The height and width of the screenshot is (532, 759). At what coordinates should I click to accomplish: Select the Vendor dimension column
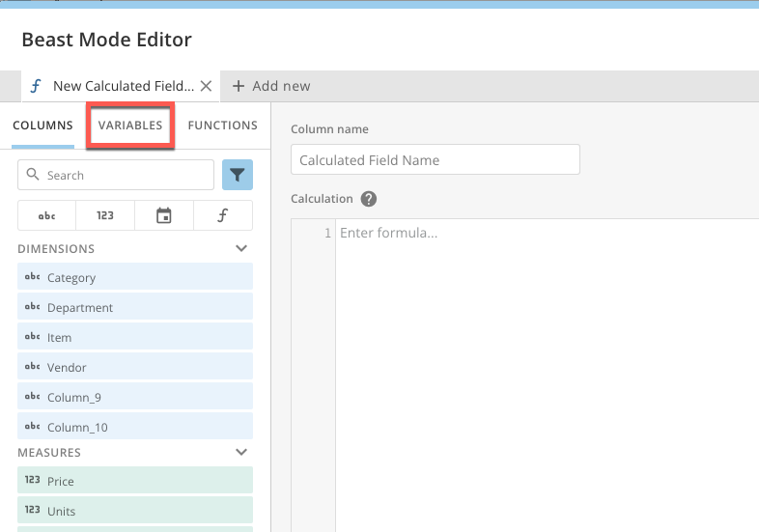135,368
